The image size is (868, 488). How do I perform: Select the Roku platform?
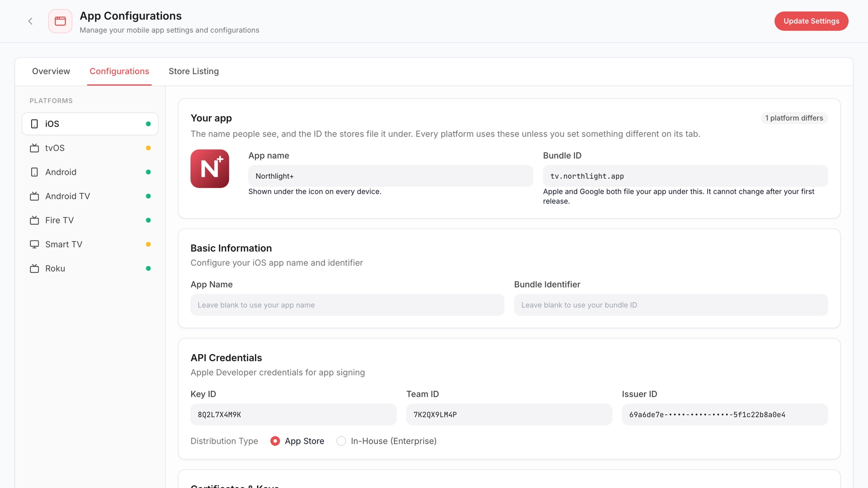click(90, 268)
